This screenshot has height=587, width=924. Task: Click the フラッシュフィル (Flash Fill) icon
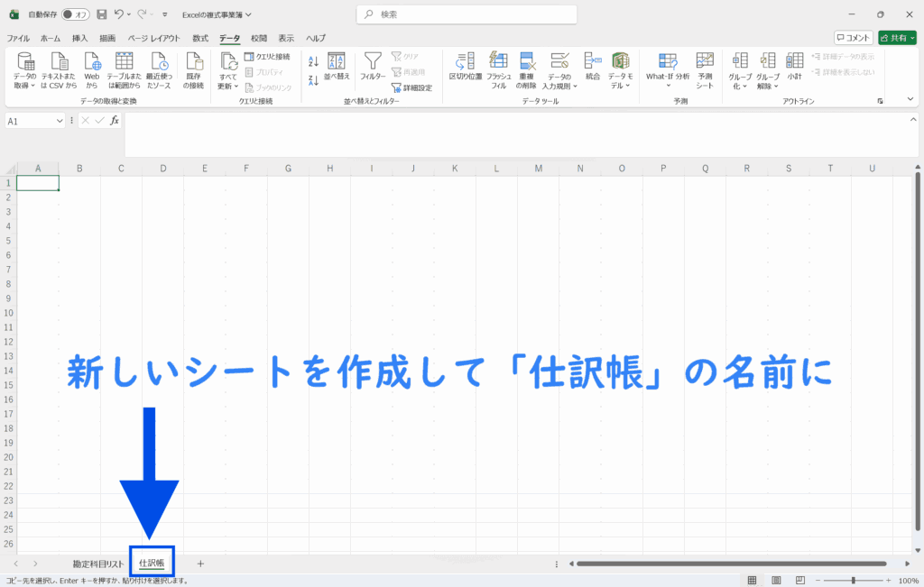coord(498,61)
